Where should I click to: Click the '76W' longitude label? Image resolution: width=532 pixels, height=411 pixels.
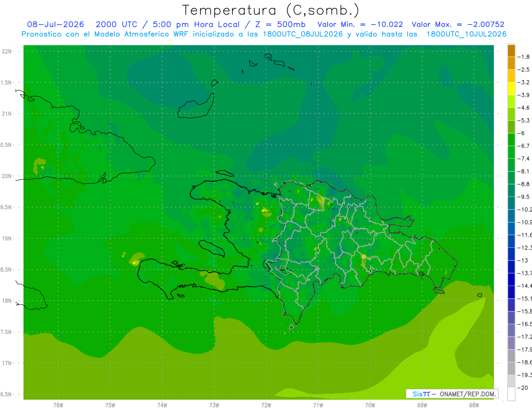pyautogui.click(x=58, y=405)
